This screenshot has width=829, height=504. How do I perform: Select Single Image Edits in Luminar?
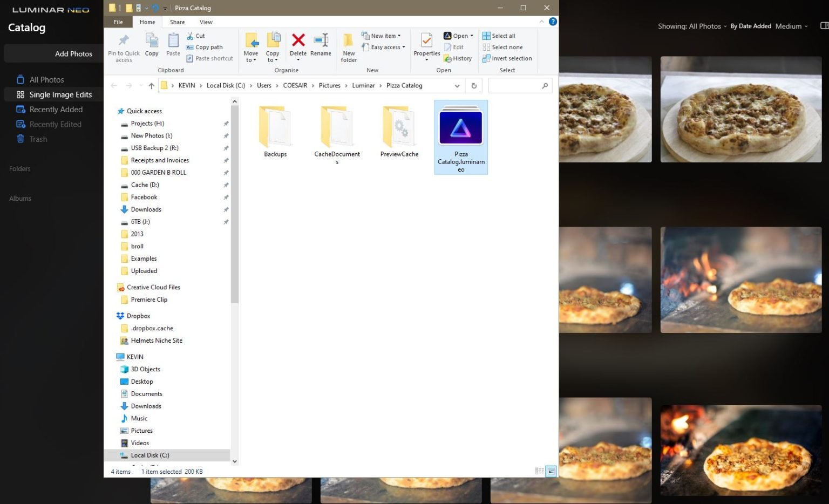[x=61, y=94]
